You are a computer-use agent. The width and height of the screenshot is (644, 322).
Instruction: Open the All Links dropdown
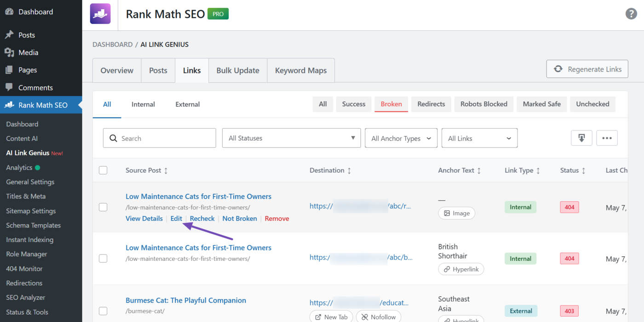(x=479, y=138)
